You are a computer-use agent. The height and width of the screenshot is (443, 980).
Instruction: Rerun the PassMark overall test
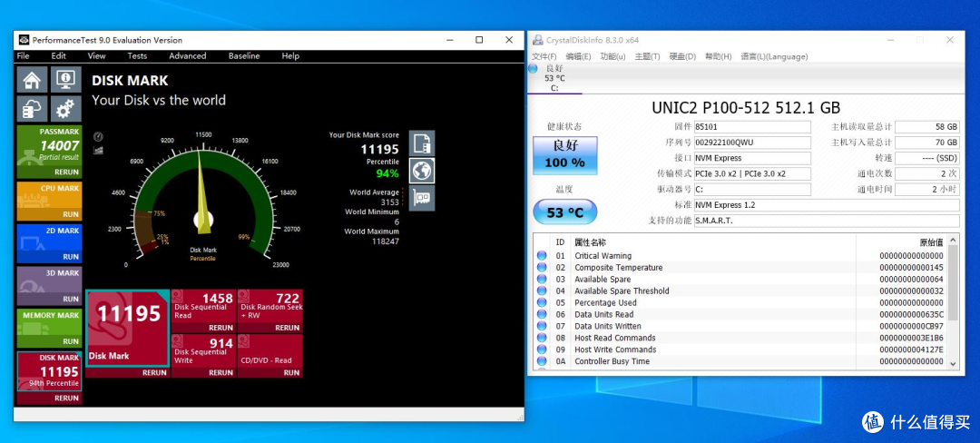click(x=66, y=172)
